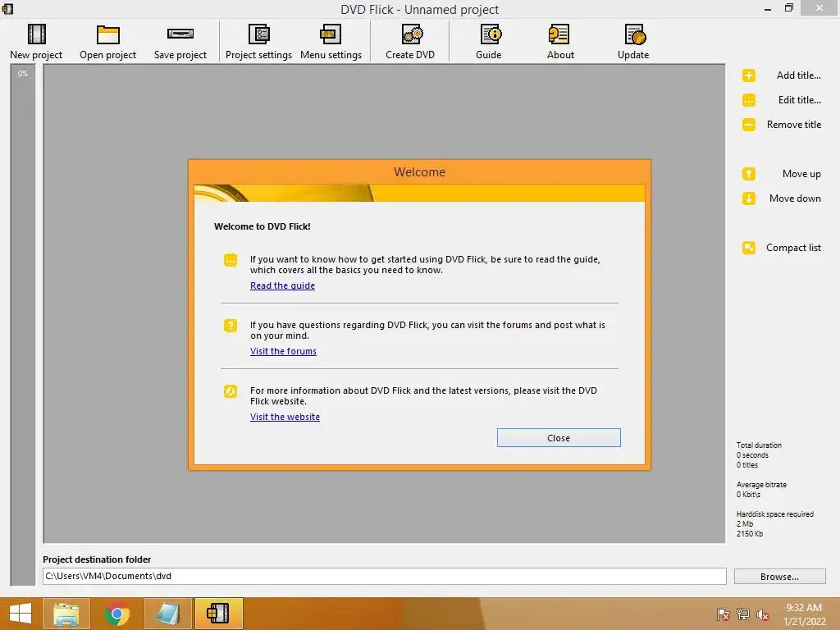Launch Chrome from the taskbar
This screenshot has width=840, height=630.
[x=117, y=614]
